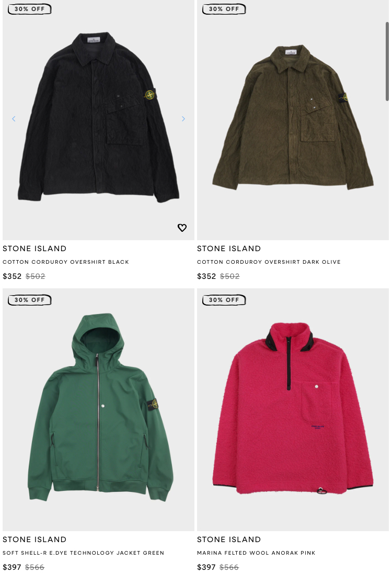Open Soft Shell-R E.Dye Technology Jacket Green link
The width and height of the screenshot is (392, 573).
click(x=84, y=553)
